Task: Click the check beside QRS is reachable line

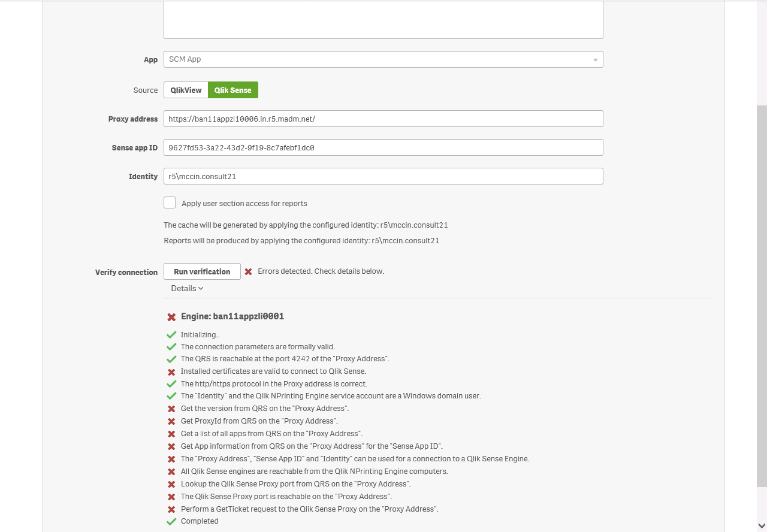Action: click(x=171, y=359)
